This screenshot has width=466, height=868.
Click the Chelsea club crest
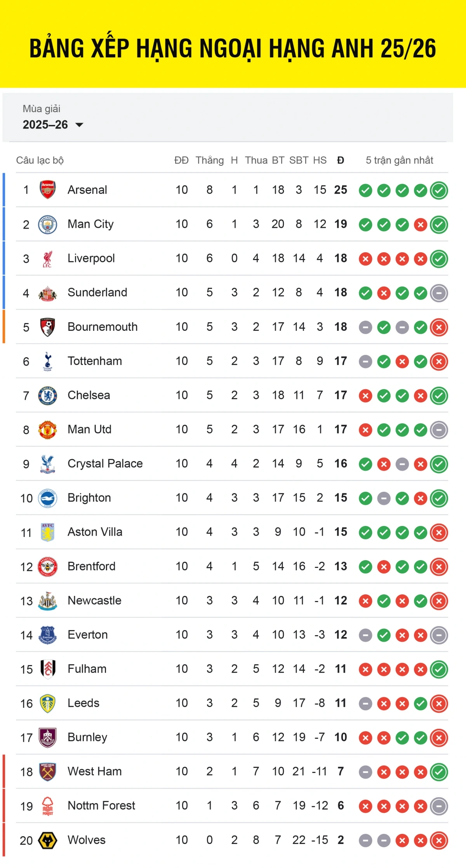(48, 396)
